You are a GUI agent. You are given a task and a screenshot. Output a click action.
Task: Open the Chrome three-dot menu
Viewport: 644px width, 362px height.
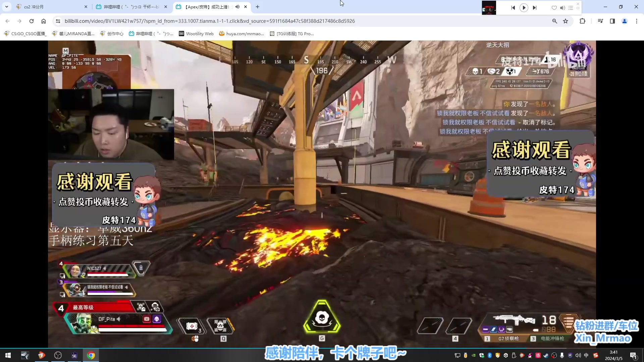click(x=637, y=21)
